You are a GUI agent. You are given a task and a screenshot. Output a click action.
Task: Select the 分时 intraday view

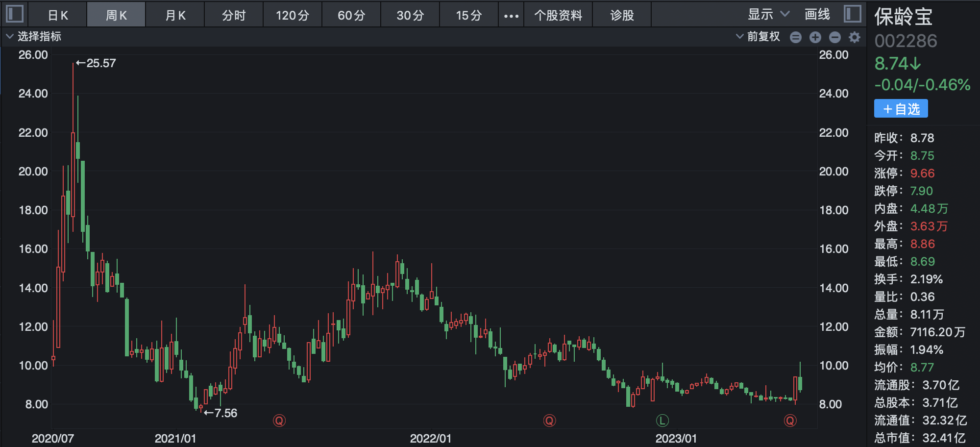tap(234, 14)
